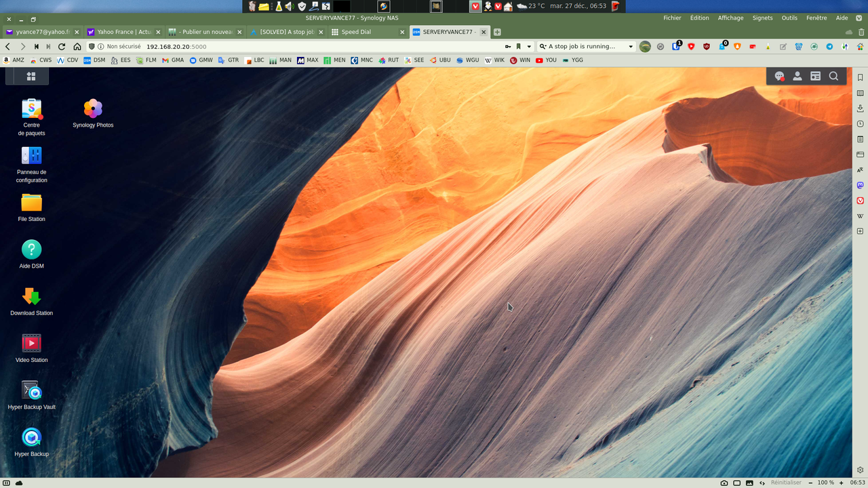The height and width of the screenshot is (488, 868).
Task: Toggle image loading icon in status bar
Action: [x=749, y=483]
